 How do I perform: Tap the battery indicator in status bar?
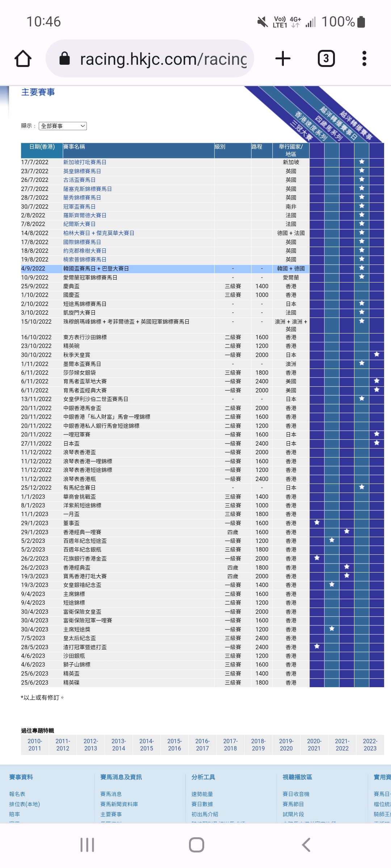(361, 22)
